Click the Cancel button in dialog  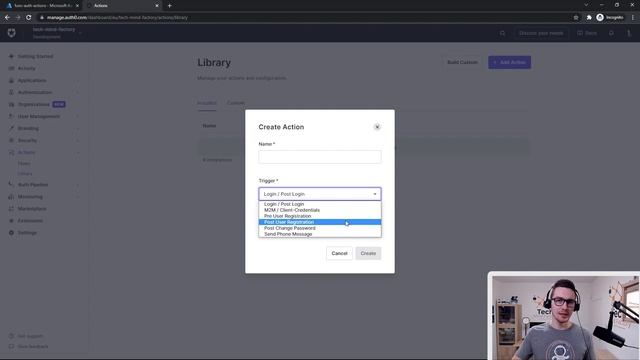click(x=339, y=253)
